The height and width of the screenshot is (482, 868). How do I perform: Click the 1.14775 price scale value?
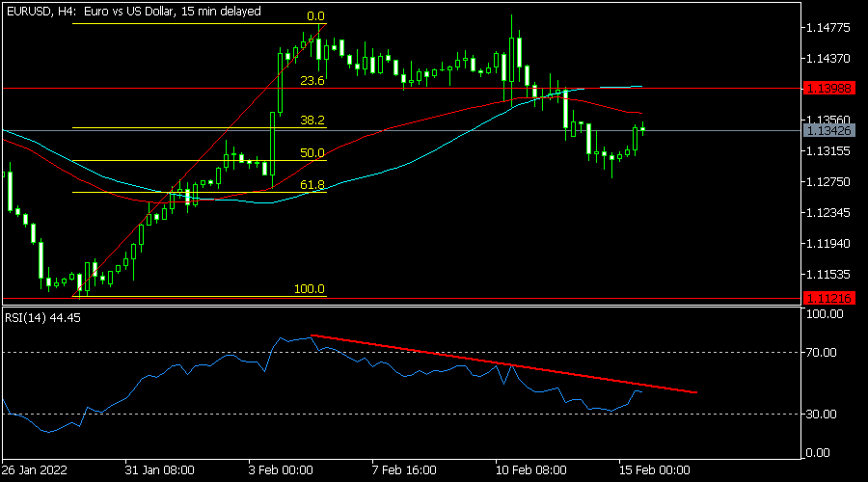pyautogui.click(x=828, y=28)
